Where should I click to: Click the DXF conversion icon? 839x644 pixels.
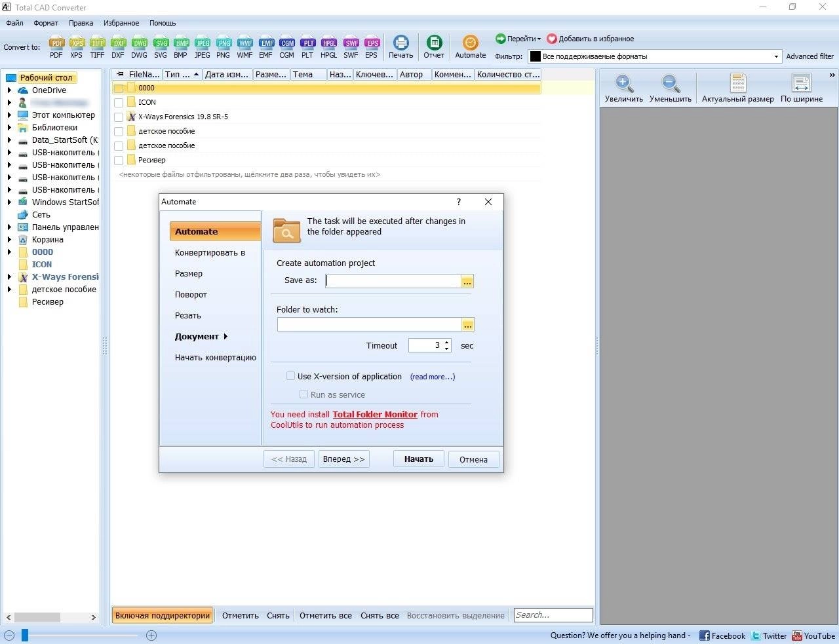[118, 47]
